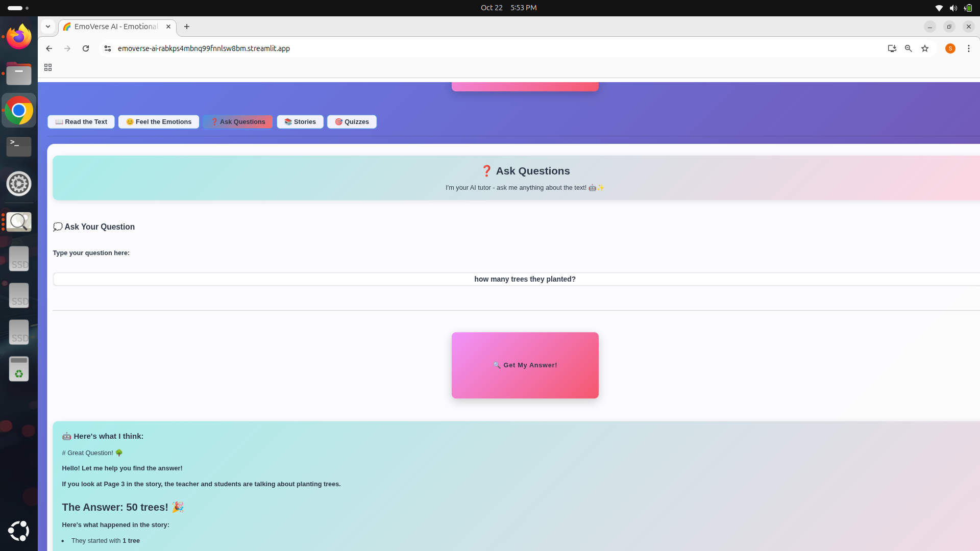Click the browser reload icon
Image resolution: width=980 pixels, height=551 pixels.
tap(86, 48)
